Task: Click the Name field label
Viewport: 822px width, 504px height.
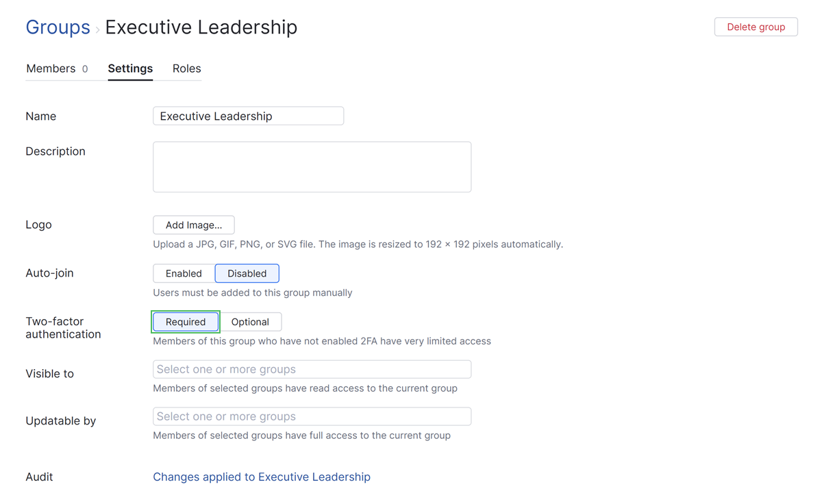Action: [x=41, y=116]
